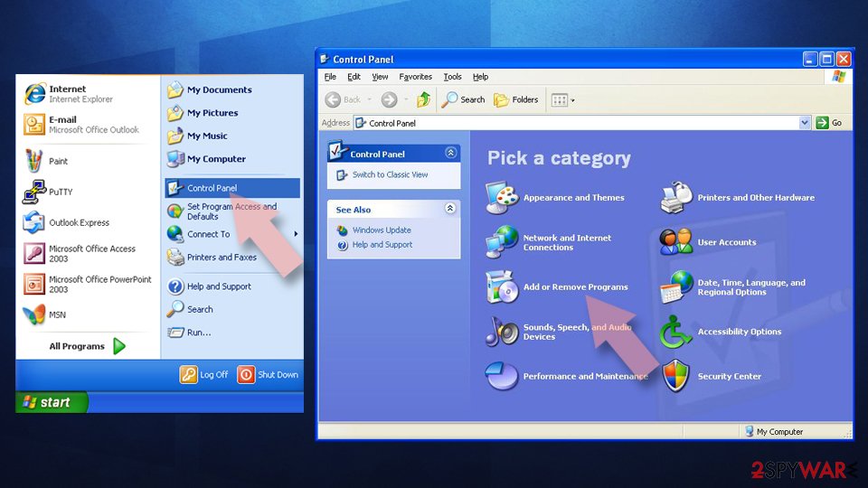The width and height of the screenshot is (868, 488).
Task: Open the Back history dropdown arrow
Action: (x=369, y=100)
